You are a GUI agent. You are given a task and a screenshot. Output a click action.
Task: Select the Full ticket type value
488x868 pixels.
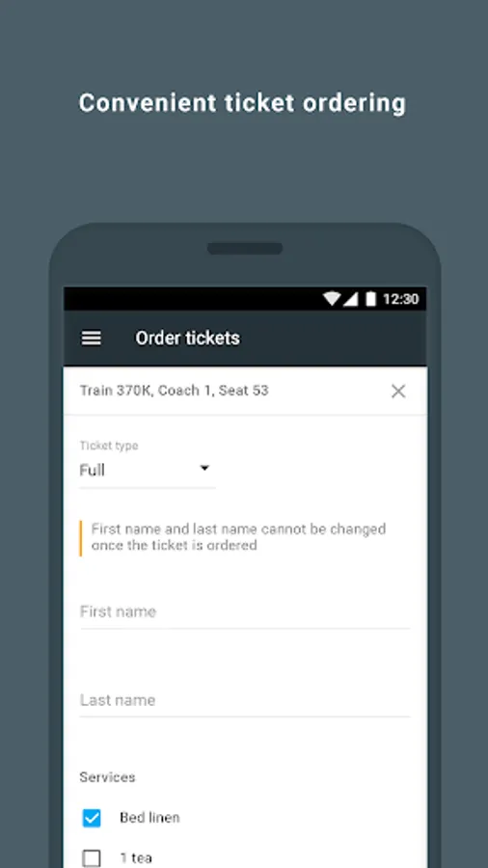pos(93,471)
